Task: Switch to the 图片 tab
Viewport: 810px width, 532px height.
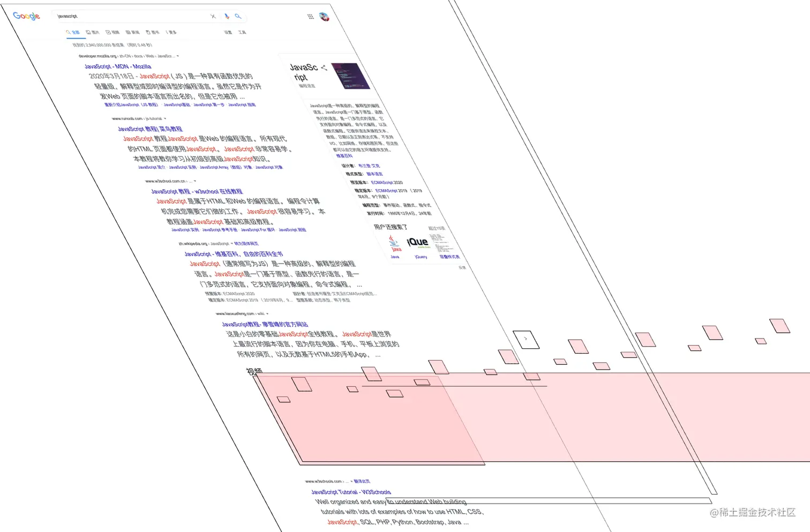Action: (x=93, y=32)
